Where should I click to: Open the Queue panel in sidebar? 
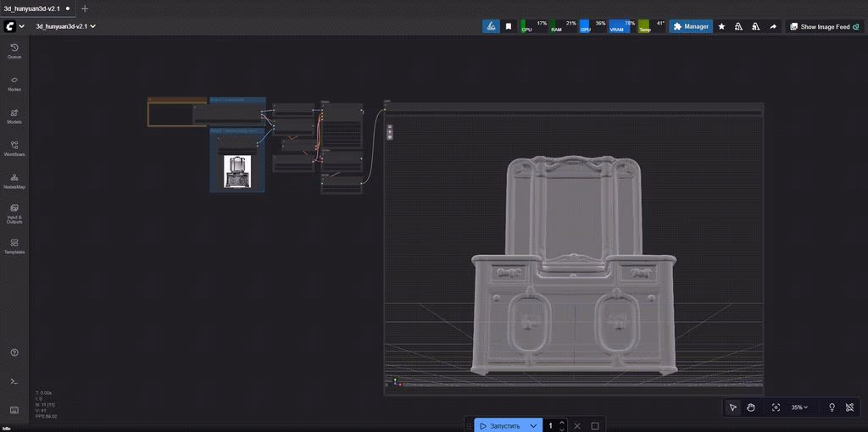coord(14,51)
